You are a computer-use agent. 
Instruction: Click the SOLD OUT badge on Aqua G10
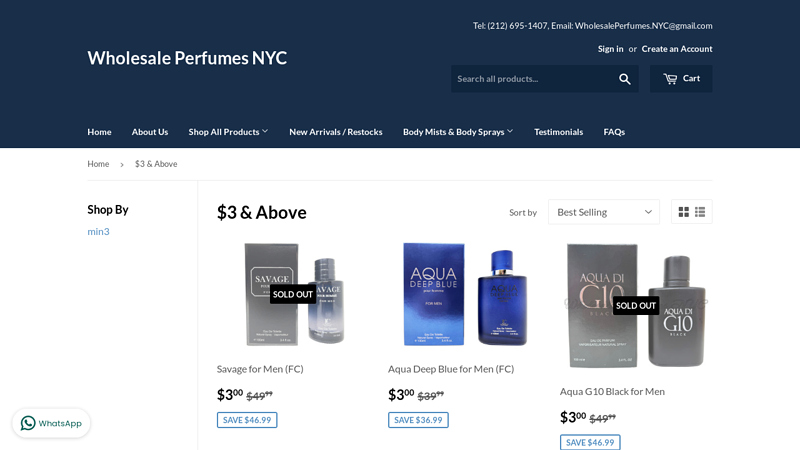point(636,306)
